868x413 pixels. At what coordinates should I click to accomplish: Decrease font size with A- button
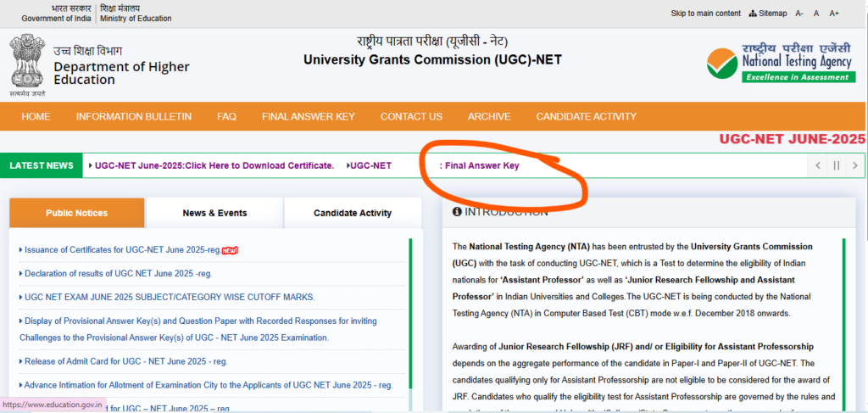798,14
